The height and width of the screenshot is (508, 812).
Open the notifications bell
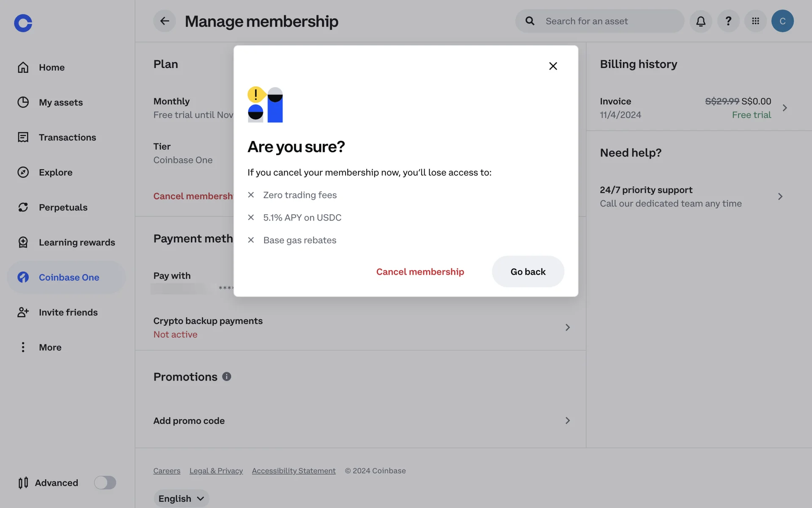[701, 21]
